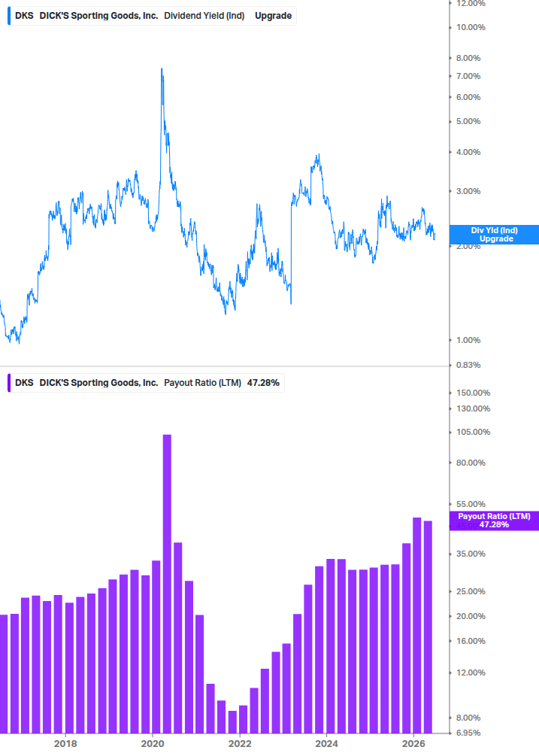The width and height of the screenshot is (539, 756).
Task: Click the tallest payout ratio bar near 105%
Action: [167, 584]
